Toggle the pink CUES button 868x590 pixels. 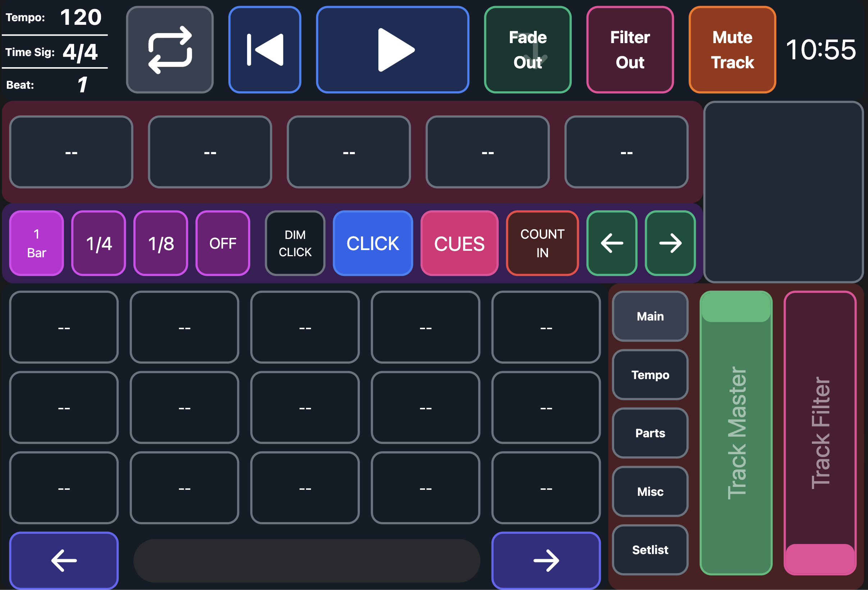(459, 243)
